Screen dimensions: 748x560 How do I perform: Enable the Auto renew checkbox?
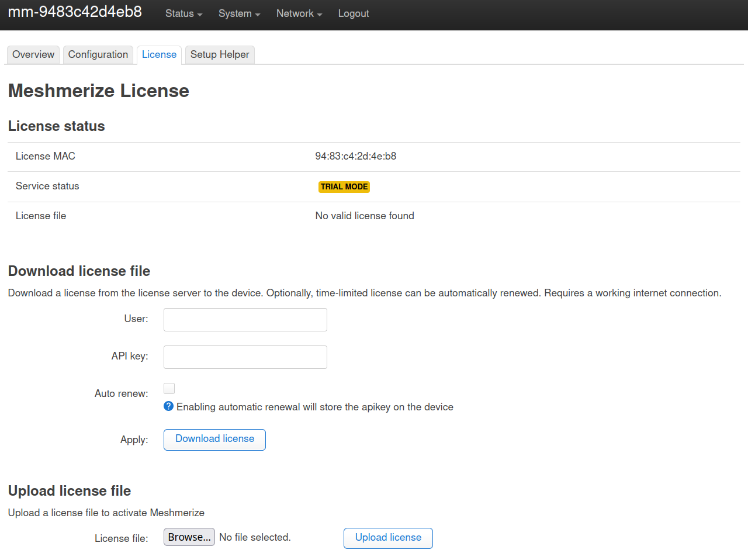169,388
